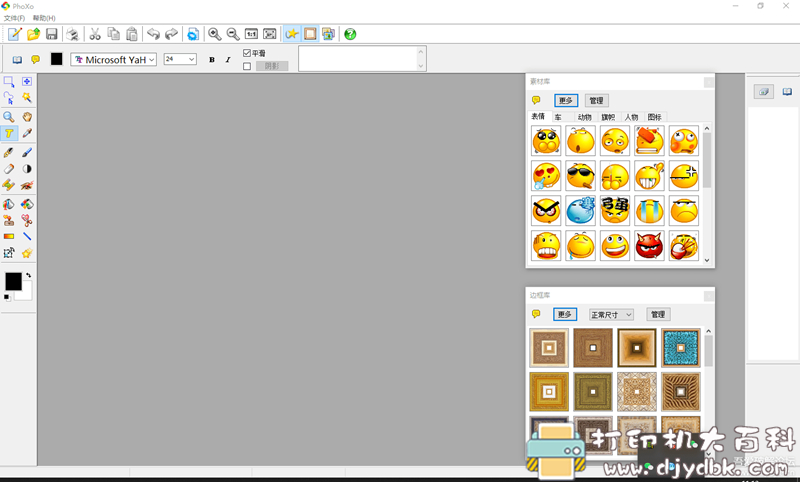This screenshot has width=800, height=482.
Task: Open the 正常尺寸 size dropdown in frame library
Action: click(611, 315)
